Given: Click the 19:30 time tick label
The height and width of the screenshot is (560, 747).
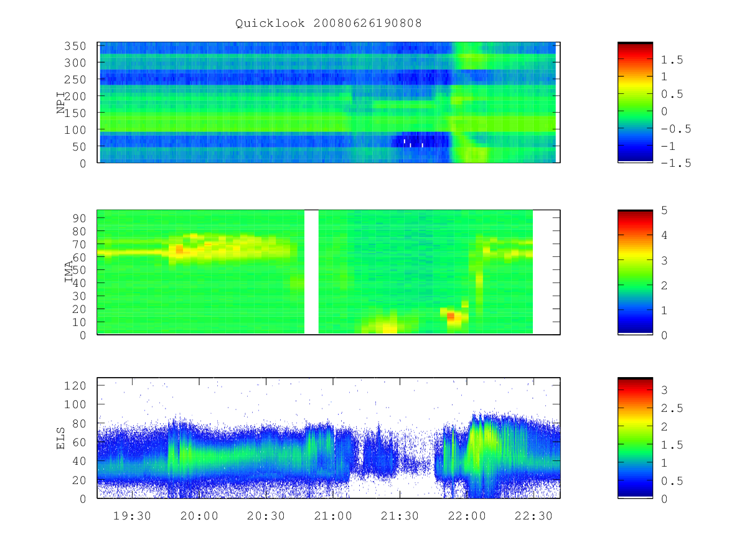Looking at the screenshot, I should click(132, 516).
